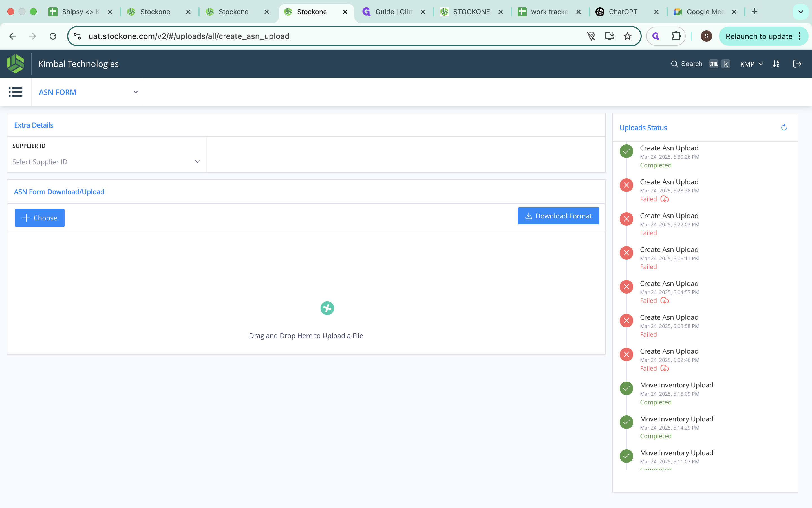Image resolution: width=812 pixels, height=508 pixels.
Task: Click timestamp Mar 24, 2025, 6:03:58 PM
Action: (x=669, y=326)
